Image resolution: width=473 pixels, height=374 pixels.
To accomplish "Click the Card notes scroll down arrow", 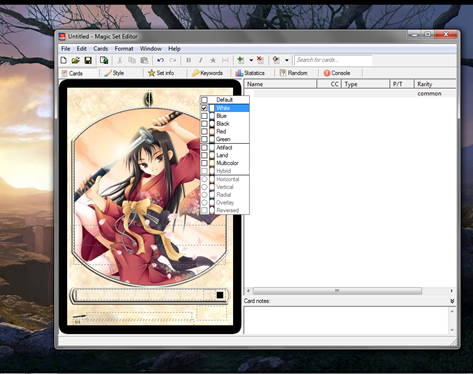I will [x=452, y=330].
